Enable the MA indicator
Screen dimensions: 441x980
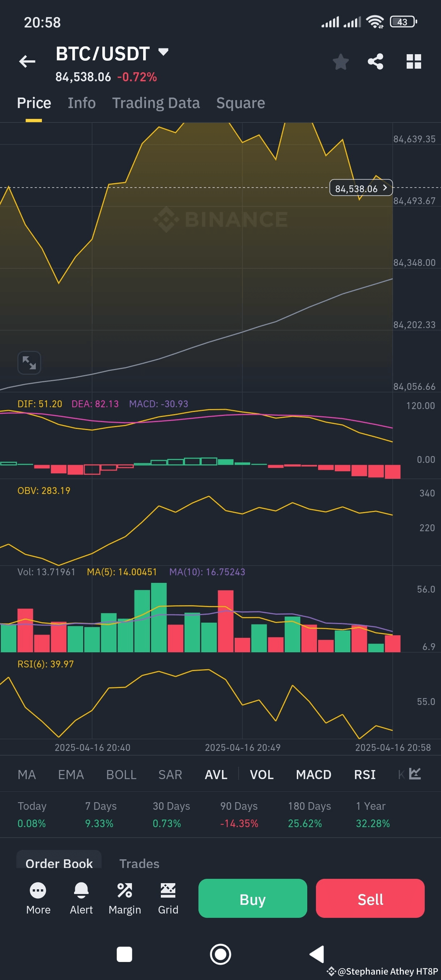pos(27,774)
